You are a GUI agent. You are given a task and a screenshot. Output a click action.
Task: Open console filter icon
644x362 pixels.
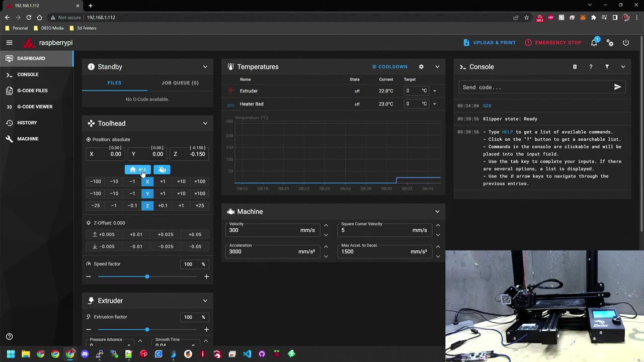point(607,67)
